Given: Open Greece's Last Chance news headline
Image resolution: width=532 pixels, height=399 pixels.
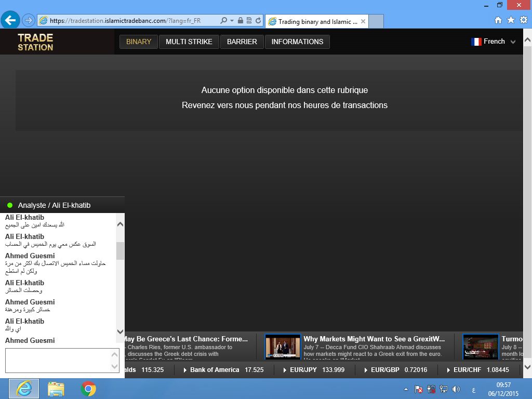Looking at the screenshot, I should pos(187,339).
